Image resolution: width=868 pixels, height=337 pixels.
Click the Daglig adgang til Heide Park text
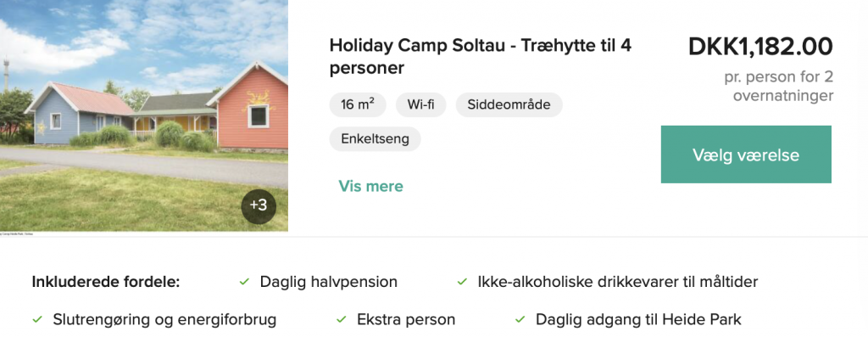coord(638,320)
